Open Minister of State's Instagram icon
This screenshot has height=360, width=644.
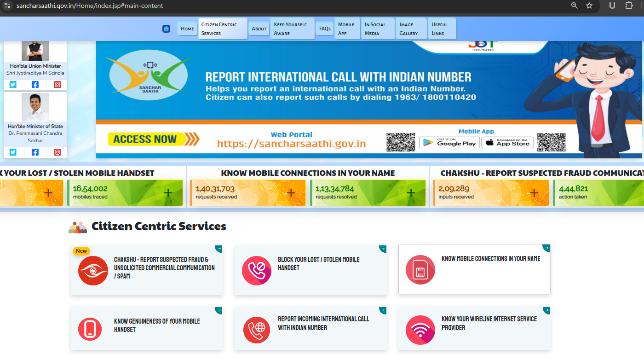[x=57, y=152]
